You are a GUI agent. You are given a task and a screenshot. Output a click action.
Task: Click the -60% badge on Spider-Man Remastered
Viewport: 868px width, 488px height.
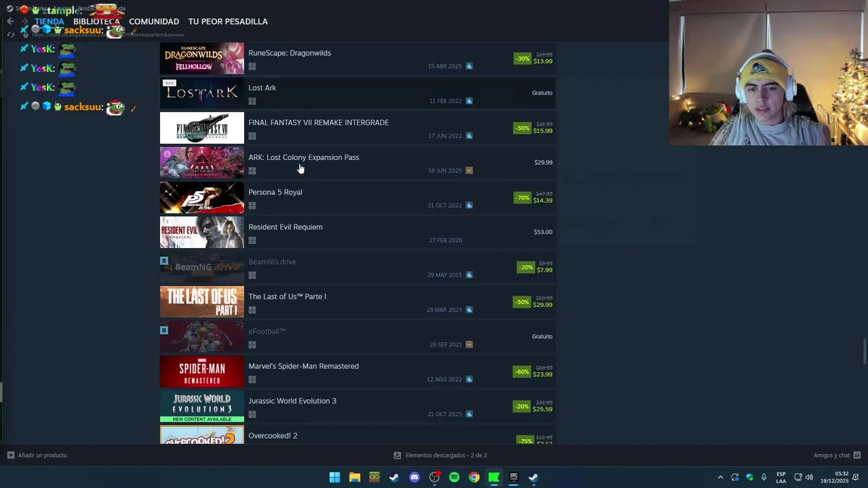tap(522, 371)
